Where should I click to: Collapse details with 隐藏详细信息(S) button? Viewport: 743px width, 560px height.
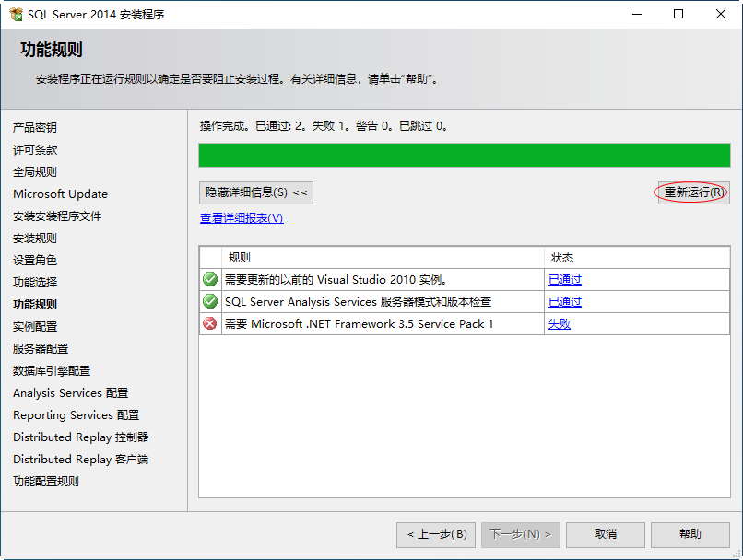[256, 192]
